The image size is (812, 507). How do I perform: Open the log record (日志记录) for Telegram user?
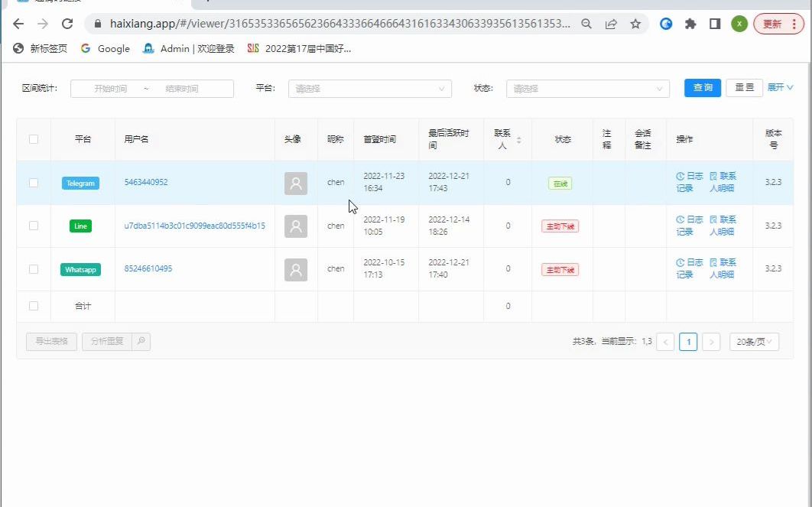[x=690, y=182]
